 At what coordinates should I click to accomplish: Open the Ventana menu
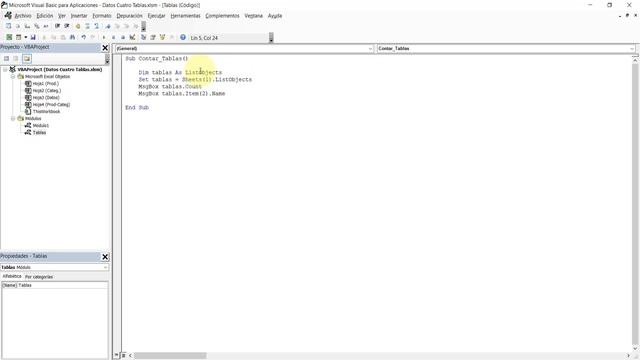pyautogui.click(x=253, y=16)
